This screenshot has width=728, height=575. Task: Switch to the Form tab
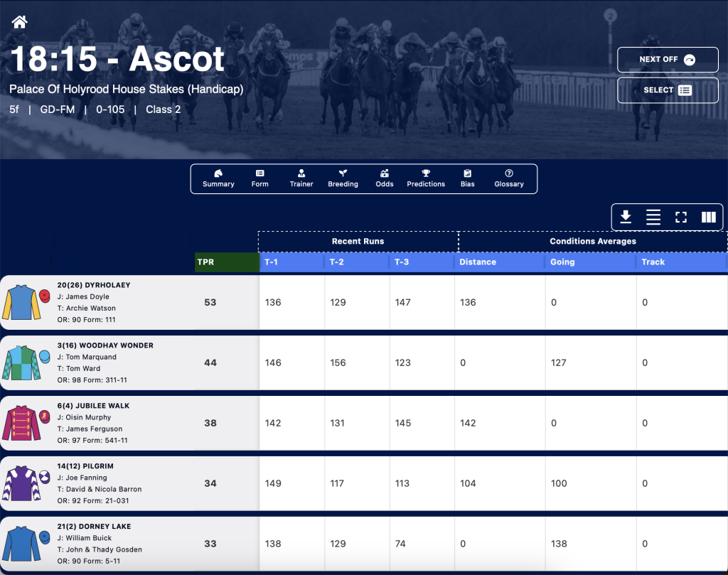click(260, 178)
